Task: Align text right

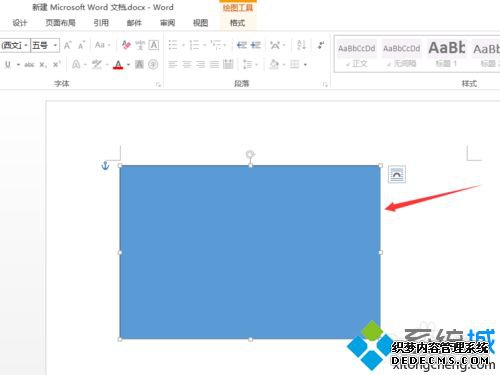Action: click(201, 64)
